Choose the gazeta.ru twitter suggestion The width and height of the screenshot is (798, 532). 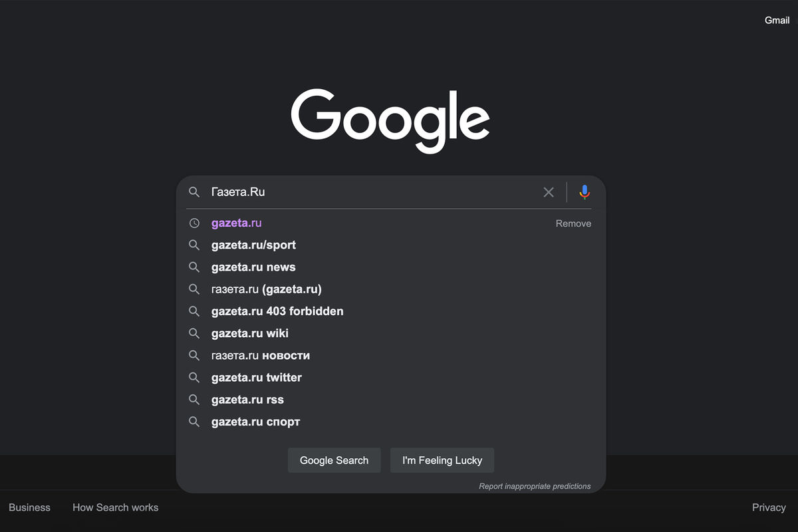[257, 378]
